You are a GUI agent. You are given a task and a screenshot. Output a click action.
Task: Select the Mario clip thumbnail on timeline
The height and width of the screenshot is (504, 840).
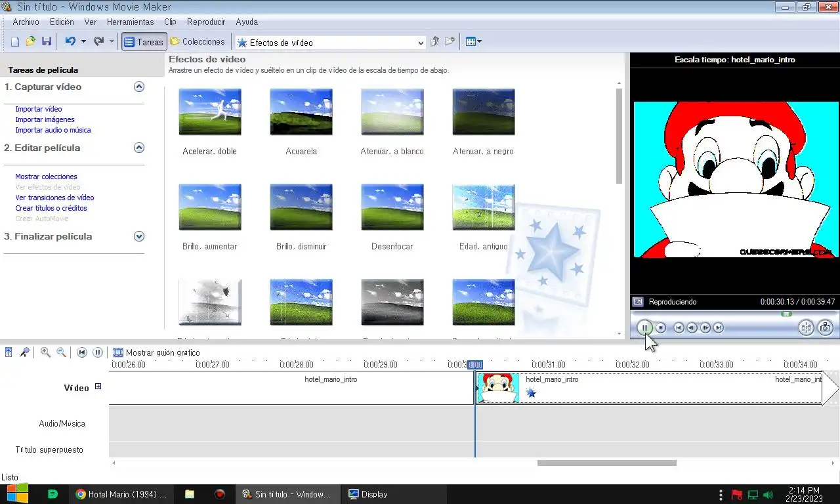tap(499, 388)
